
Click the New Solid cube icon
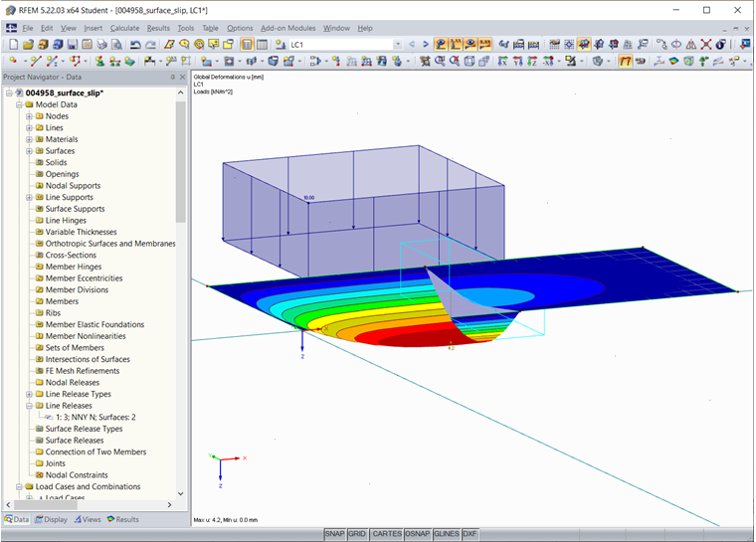(273, 61)
